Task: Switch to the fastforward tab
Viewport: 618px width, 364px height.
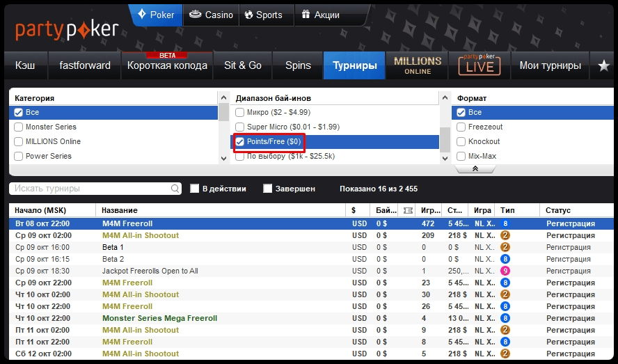Action: [x=85, y=65]
